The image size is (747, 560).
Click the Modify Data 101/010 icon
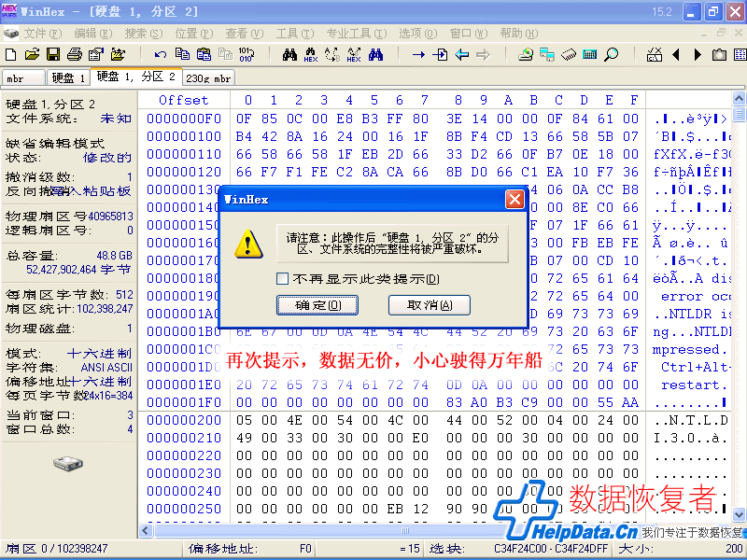(x=247, y=54)
